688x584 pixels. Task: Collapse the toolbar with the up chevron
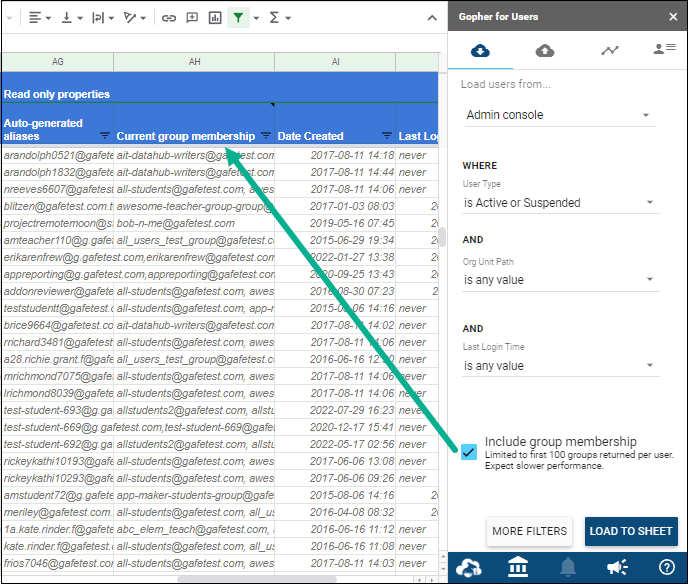click(x=432, y=18)
